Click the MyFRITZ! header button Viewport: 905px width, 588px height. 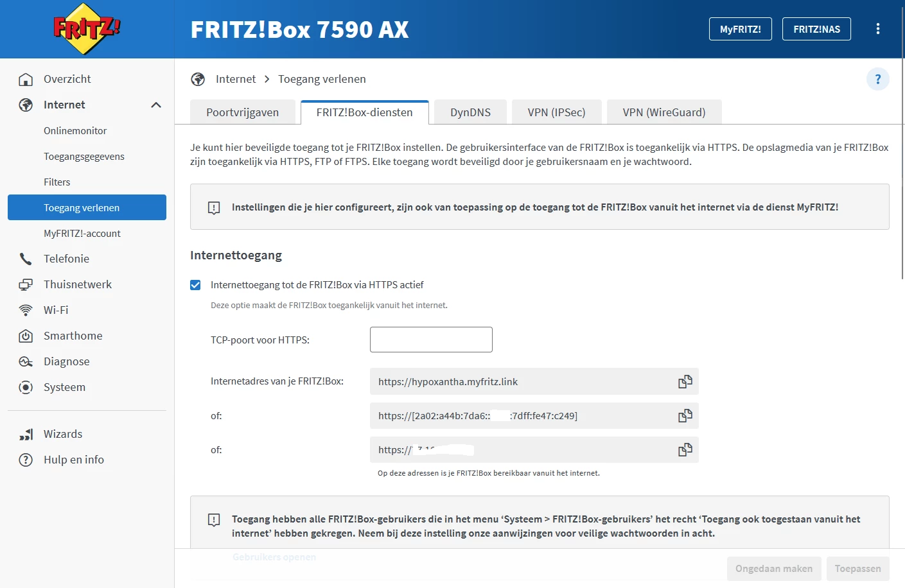point(741,29)
